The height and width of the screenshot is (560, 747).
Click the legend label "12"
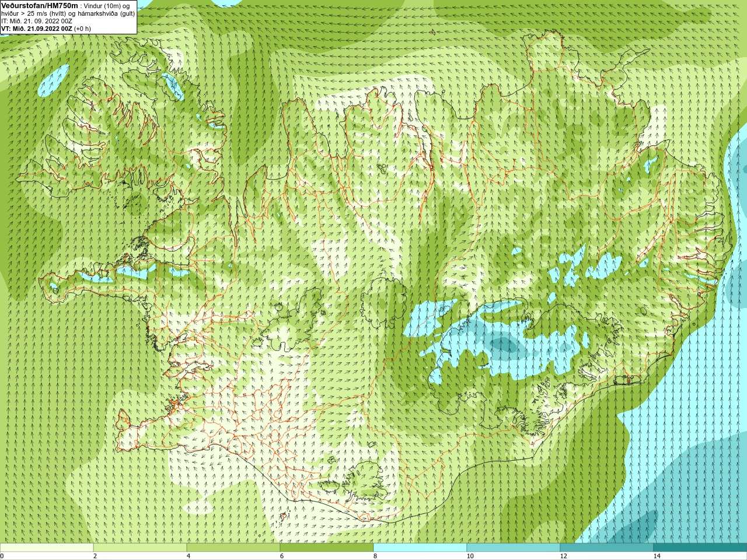point(563,556)
